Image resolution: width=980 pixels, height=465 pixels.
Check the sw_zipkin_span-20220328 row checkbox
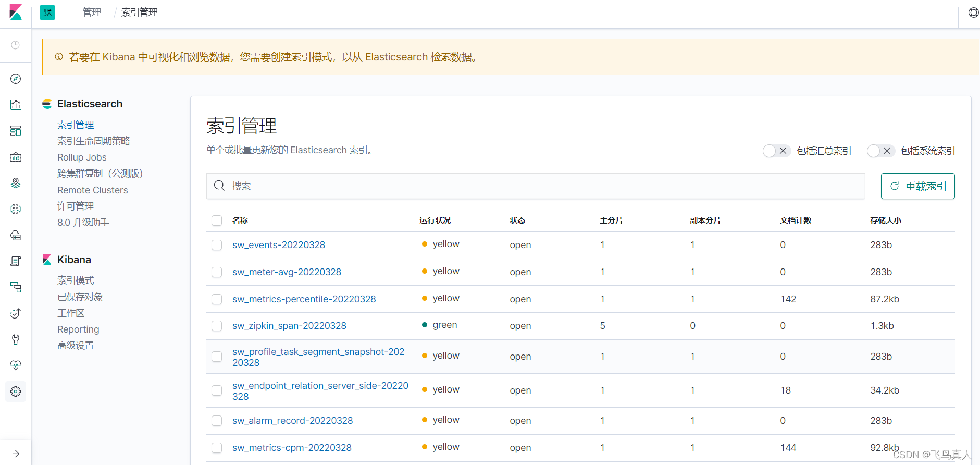point(217,326)
